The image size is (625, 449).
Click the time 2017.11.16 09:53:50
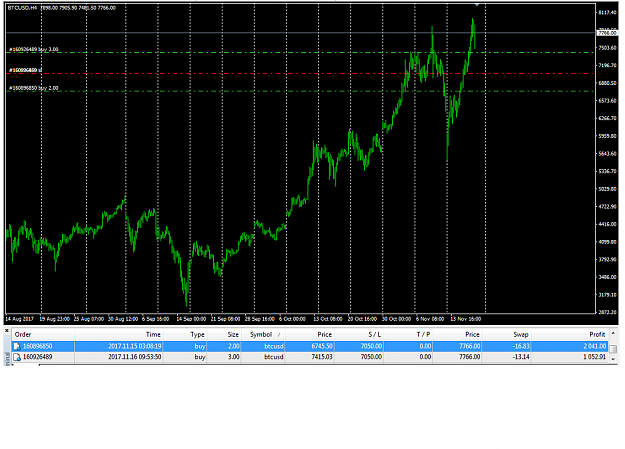[135, 357]
